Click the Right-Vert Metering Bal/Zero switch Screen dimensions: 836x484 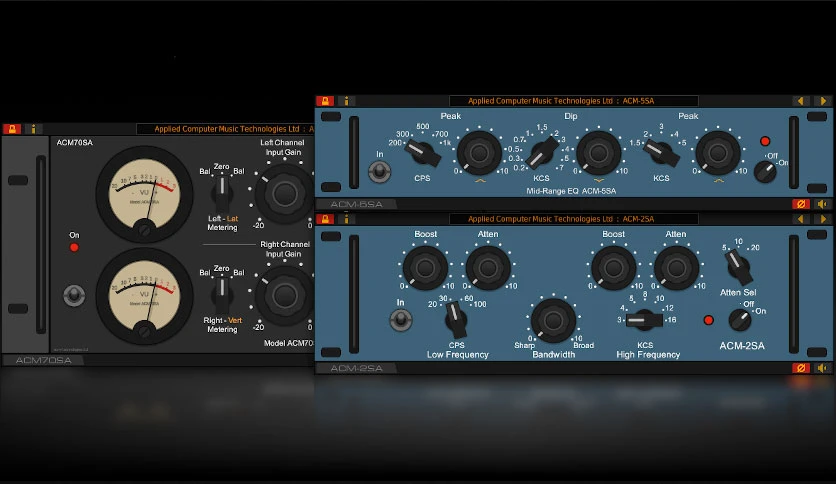tap(222, 295)
